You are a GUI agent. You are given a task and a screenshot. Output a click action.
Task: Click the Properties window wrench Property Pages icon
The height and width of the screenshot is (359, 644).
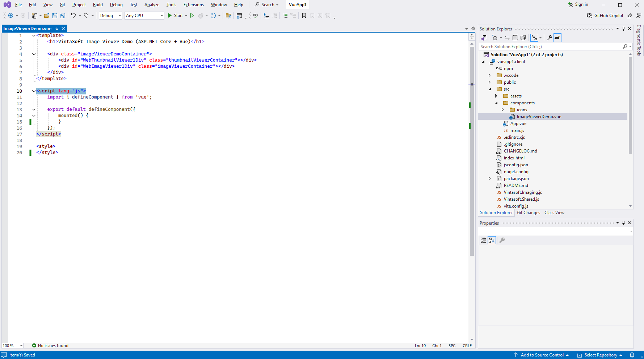pyautogui.click(x=502, y=240)
